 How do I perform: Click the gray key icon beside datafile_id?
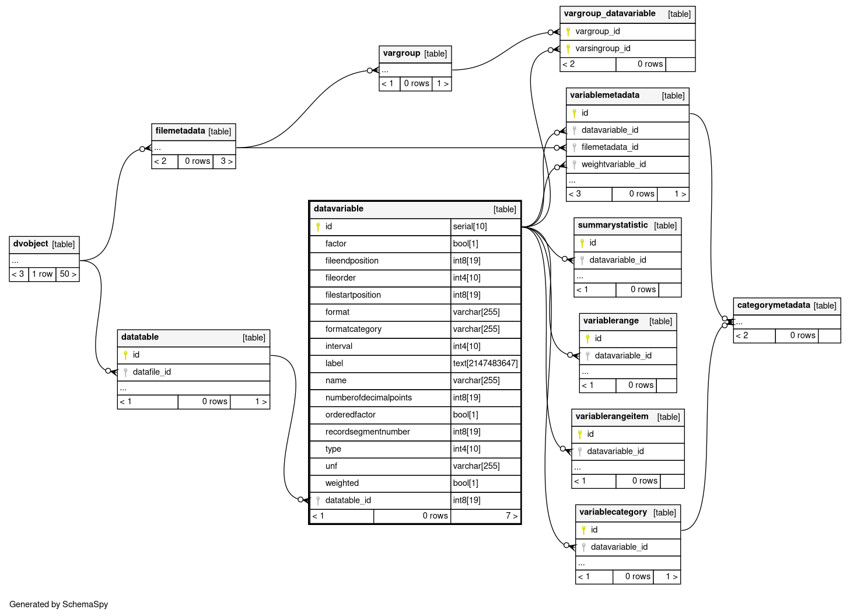tap(125, 372)
